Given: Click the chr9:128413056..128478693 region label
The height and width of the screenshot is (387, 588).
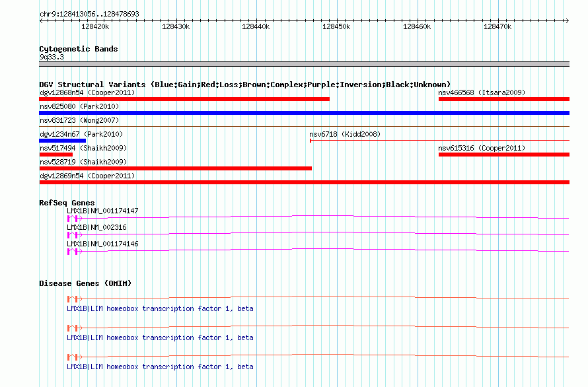Looking at the screenshot, I should (89, 14).
